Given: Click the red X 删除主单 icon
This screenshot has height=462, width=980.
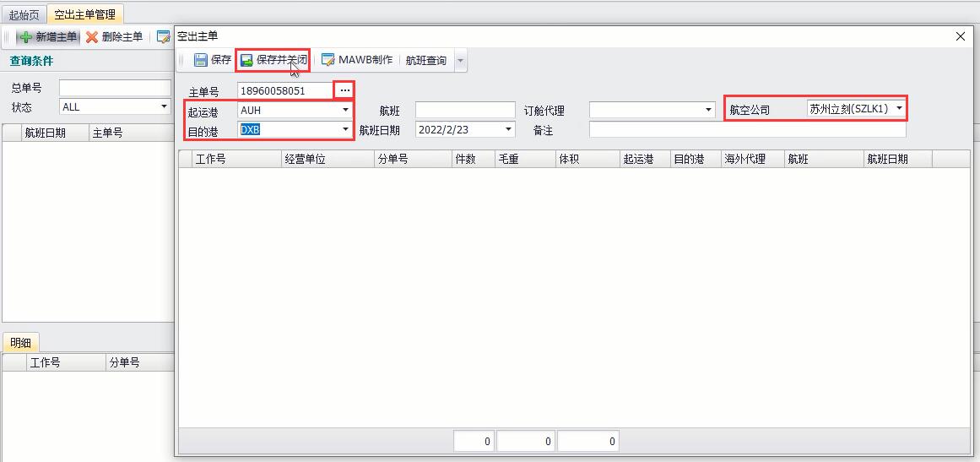Looking at the screenshot, I should (92, 37).
